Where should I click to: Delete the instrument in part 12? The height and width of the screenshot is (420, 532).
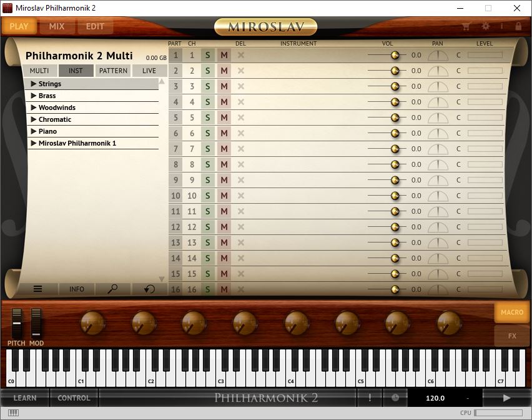241,227
